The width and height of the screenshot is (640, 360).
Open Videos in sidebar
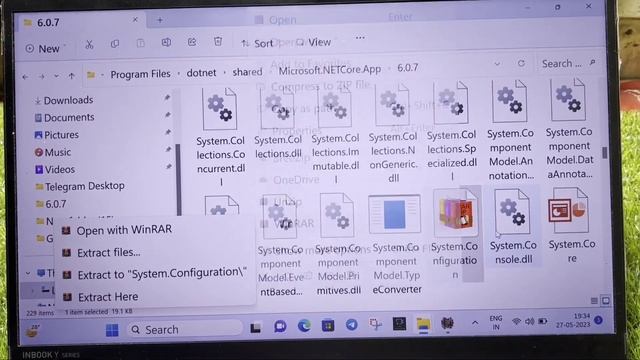pos(55,169)
